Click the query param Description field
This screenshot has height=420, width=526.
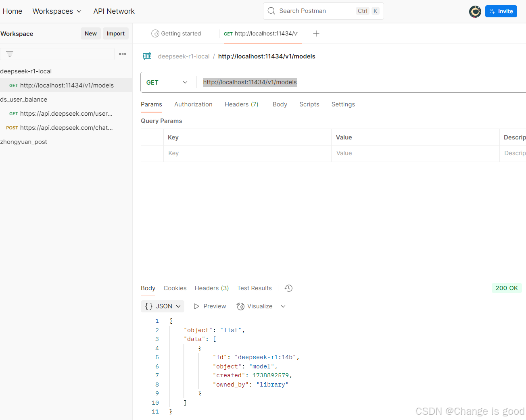[x=513, y=154]
